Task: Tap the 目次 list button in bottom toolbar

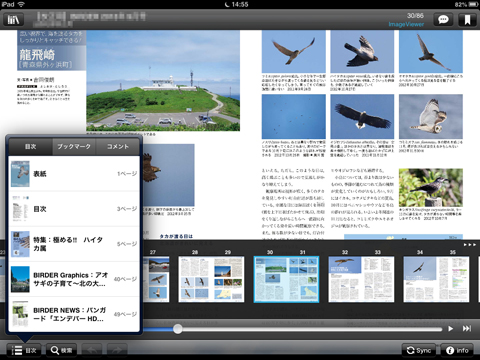Action: coord(24,350)
